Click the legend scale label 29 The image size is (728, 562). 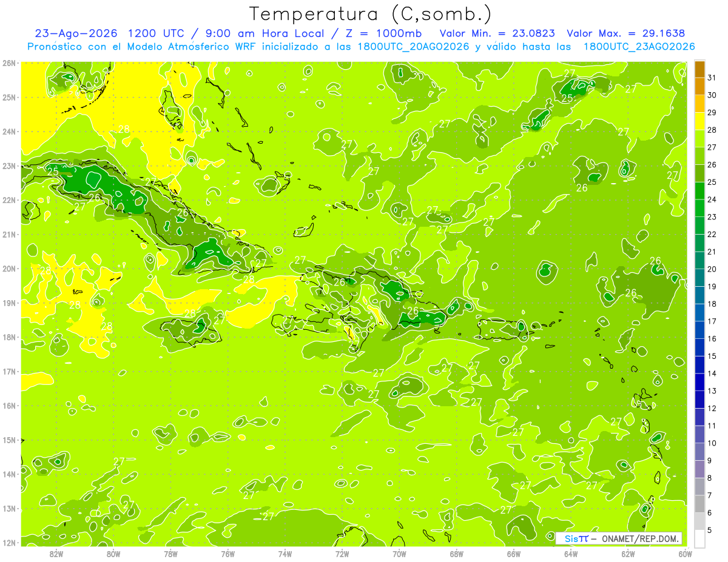(x=712, y=113)
